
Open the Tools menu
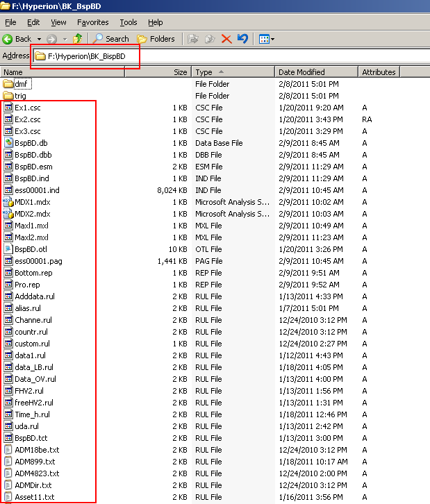click(129, 22)
